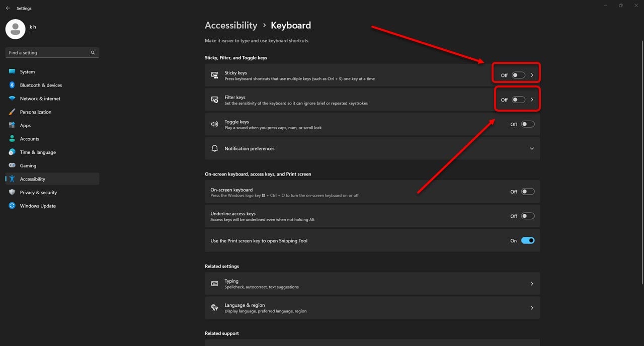This screenshot has height=346, width=644.
Task: Enable the Toggle keys sound switch
Action: click(528, 124)
